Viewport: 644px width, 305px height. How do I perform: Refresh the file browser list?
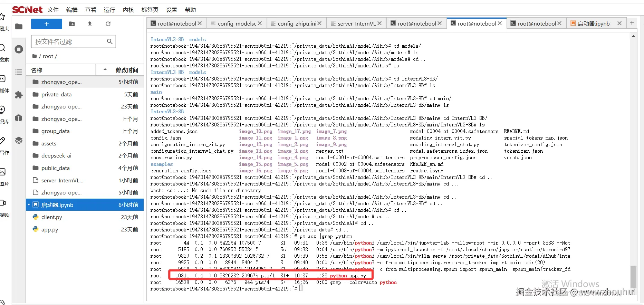108,24
